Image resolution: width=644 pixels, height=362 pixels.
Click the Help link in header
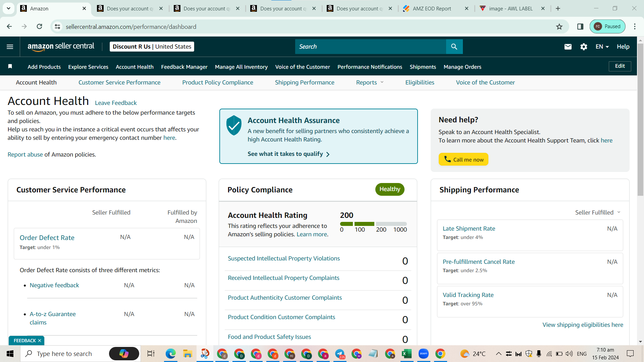623,47
